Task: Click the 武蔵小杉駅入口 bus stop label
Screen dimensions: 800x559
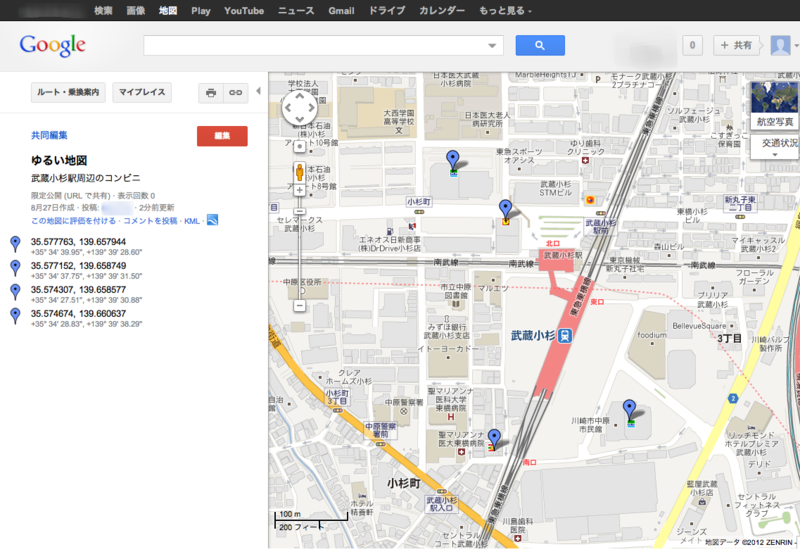Action: (x=441, y=504)
